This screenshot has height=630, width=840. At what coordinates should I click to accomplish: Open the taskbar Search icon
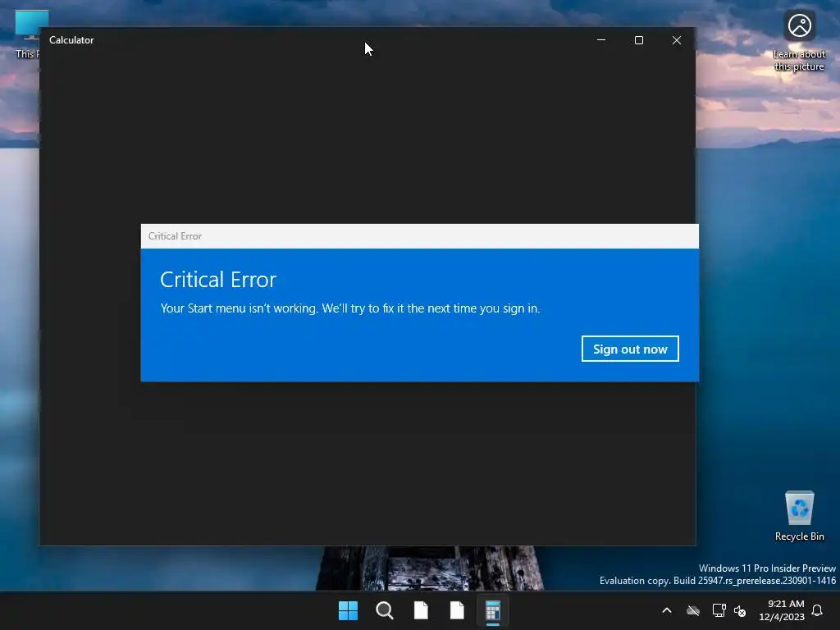[x=385, y=610]
